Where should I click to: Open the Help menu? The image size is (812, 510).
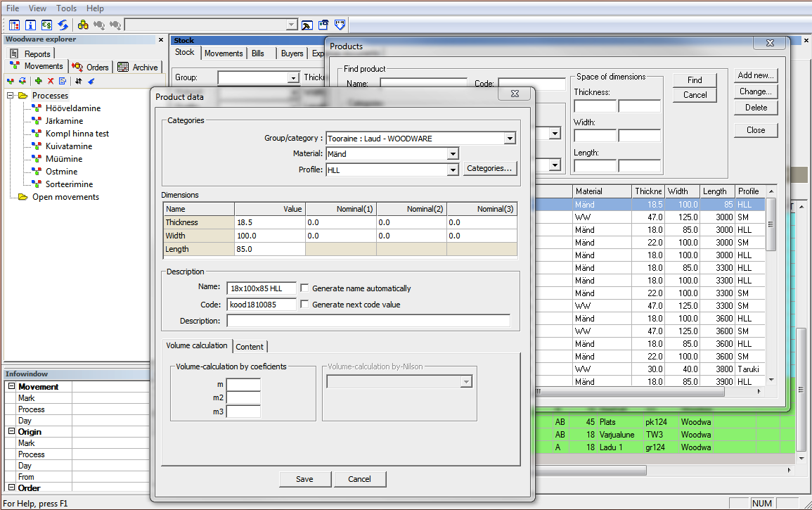[95, 8]
